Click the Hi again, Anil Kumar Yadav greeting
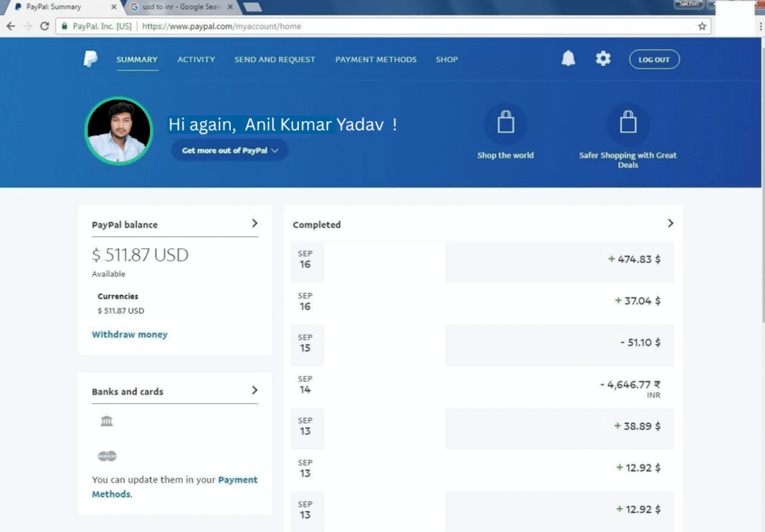 click(x=283, y=124)
